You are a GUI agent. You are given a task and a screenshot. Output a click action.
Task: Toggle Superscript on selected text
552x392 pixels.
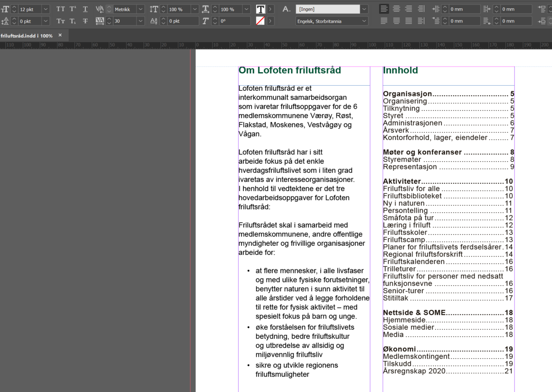72,9
